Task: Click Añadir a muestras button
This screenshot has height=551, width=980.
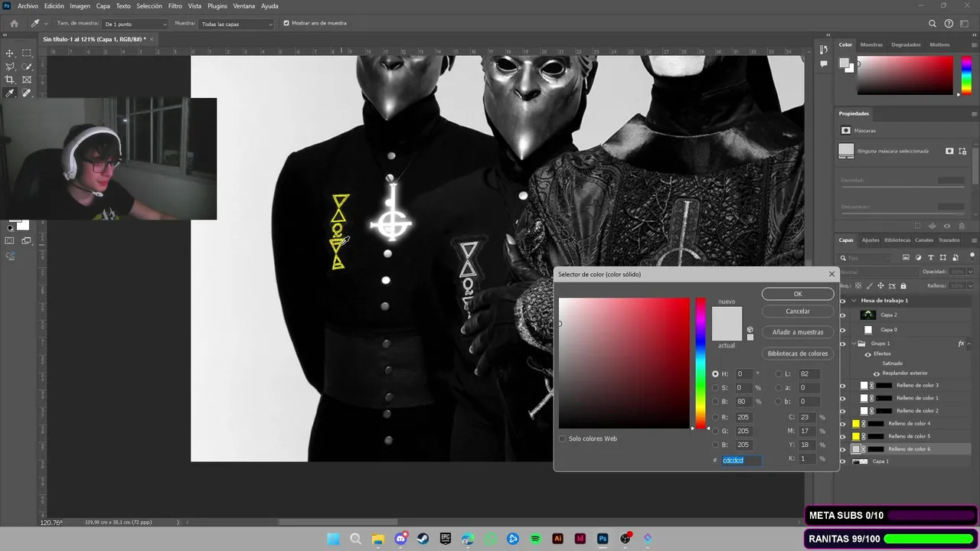Action: 798,332
